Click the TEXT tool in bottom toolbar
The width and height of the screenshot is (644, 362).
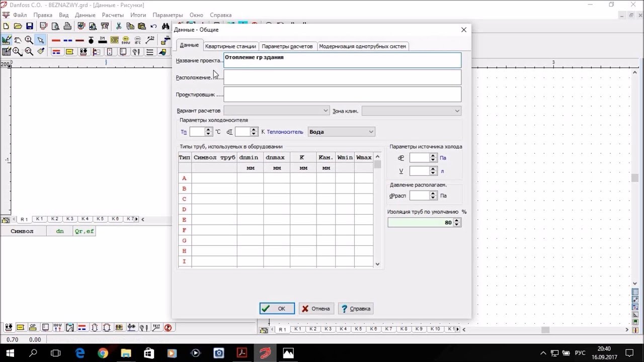pos(156,327)
